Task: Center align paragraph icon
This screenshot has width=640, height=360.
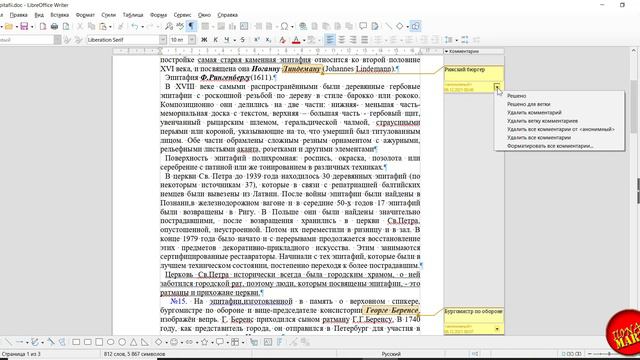Action: (x=342, y=40)
